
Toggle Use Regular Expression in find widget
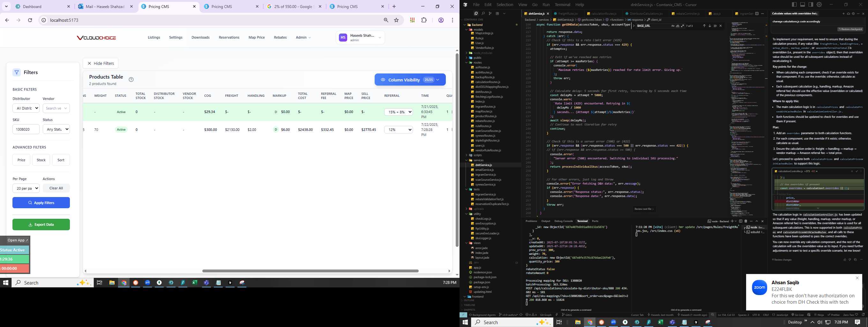[682, 26]
